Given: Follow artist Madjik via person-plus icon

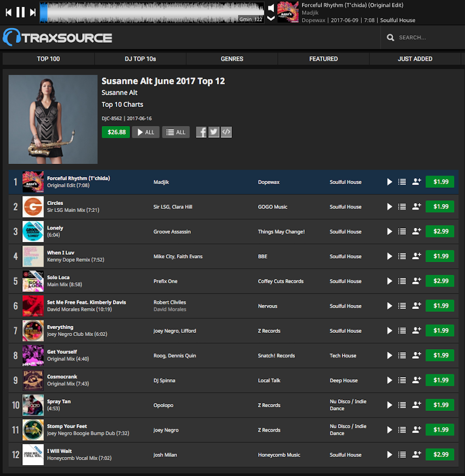Looking at the screenshot, I should tap(417, 182).
